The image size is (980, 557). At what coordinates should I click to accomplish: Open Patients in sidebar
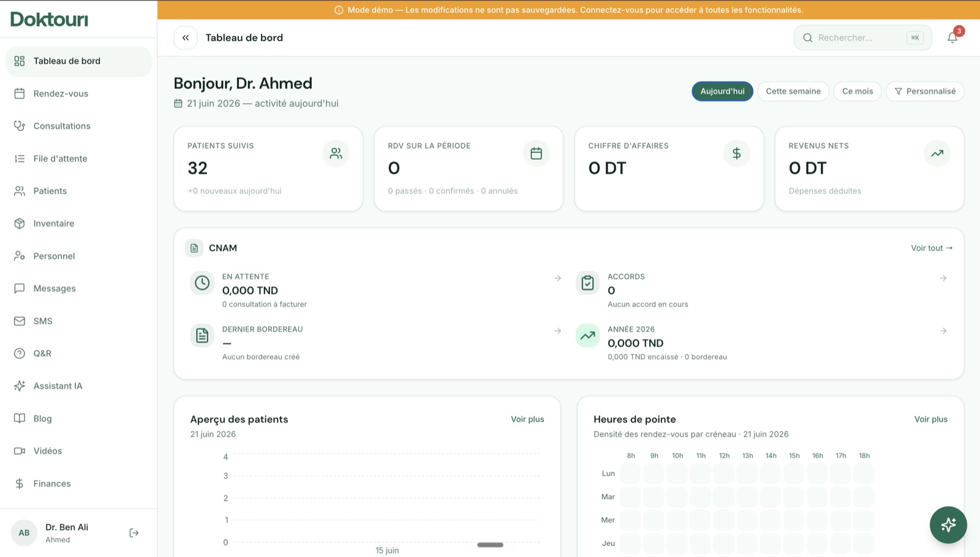78,191
